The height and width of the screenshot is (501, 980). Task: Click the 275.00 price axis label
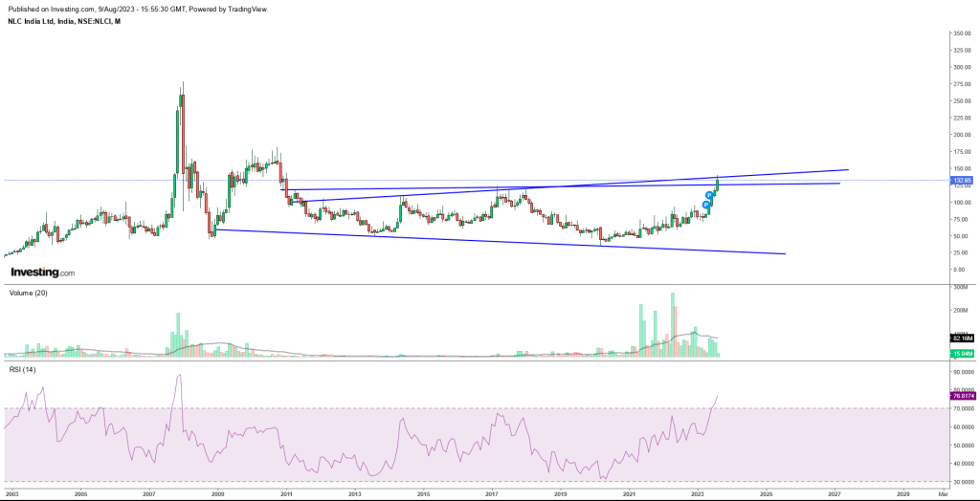pos(962,84)
